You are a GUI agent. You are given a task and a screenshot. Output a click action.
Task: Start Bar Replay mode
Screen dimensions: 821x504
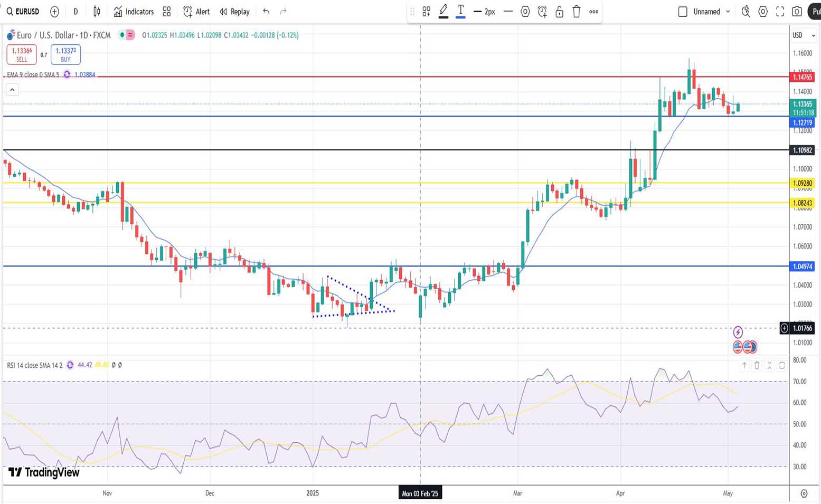click(234, 12)
